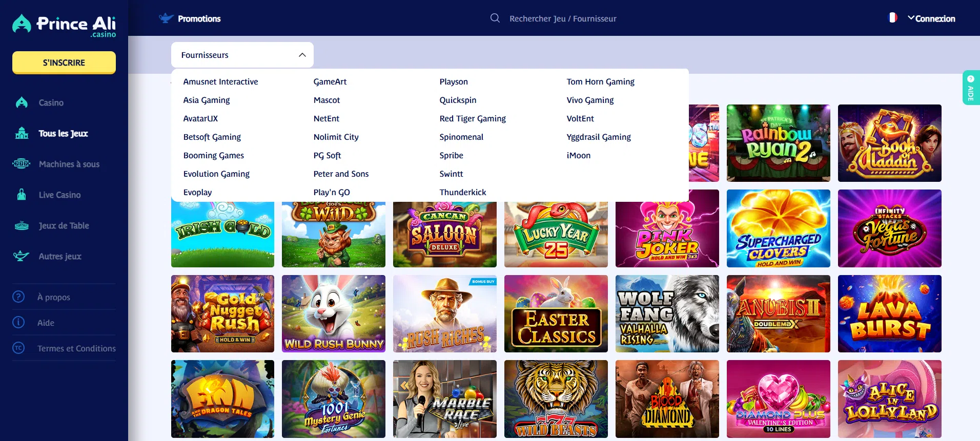980x441 pixels.
Task: Select Red Tiger Gaming provider
Action: click(x=473, y=118)
